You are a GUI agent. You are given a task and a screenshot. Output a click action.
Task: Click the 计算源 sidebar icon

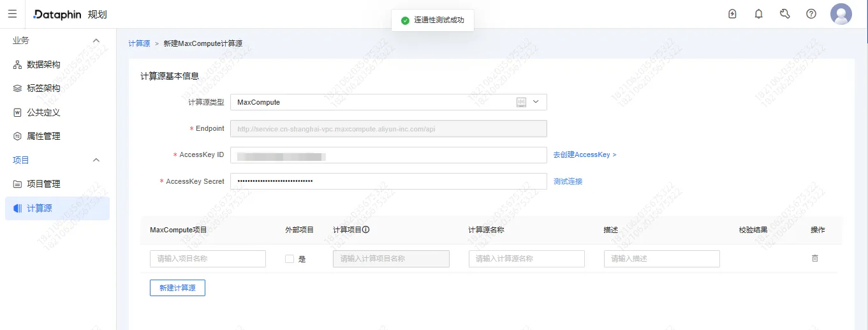coord(17,208)
